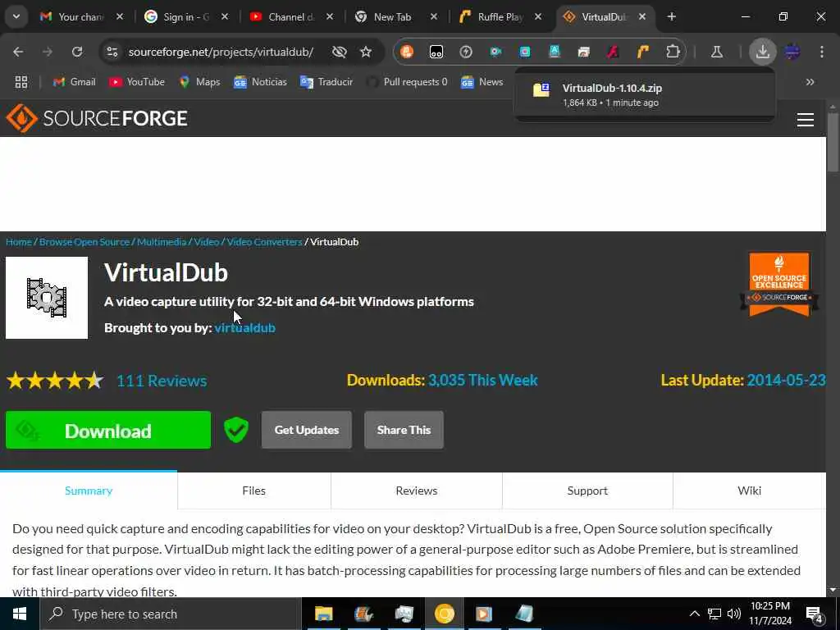This screenshot has height=630, width=840.
Task: Switch to the Support tab
Action: (587, 491)
